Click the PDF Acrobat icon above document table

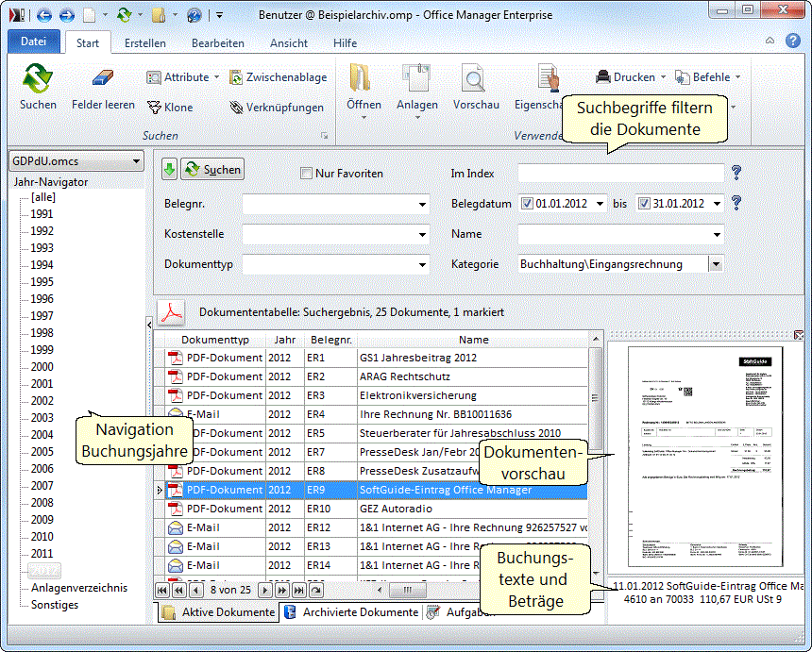(x=172, y=312)
